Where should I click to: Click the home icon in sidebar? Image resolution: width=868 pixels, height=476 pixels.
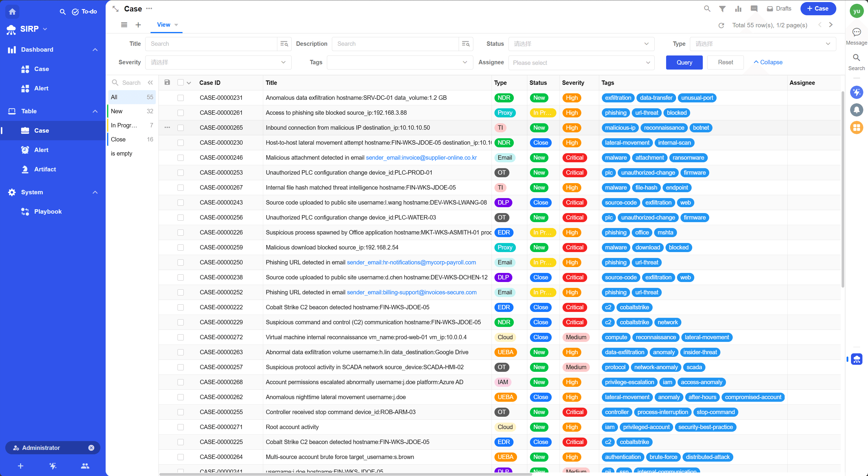click(12, 11)
